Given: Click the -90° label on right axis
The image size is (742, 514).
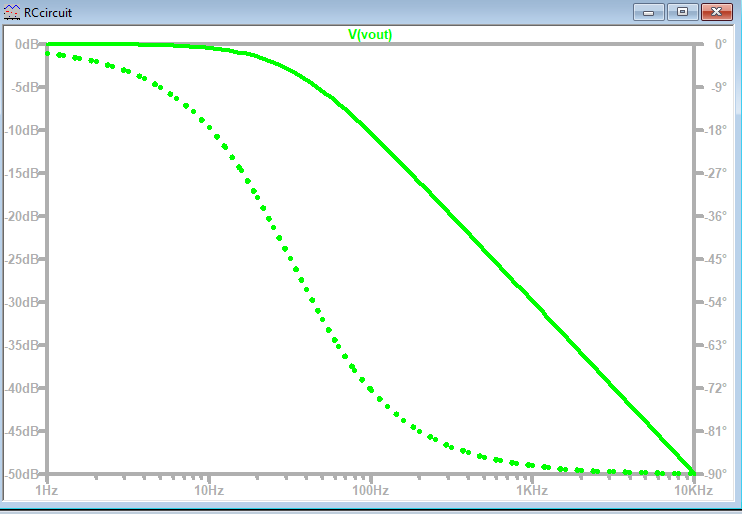Looking at the screenshot, I should pos(714,474).
